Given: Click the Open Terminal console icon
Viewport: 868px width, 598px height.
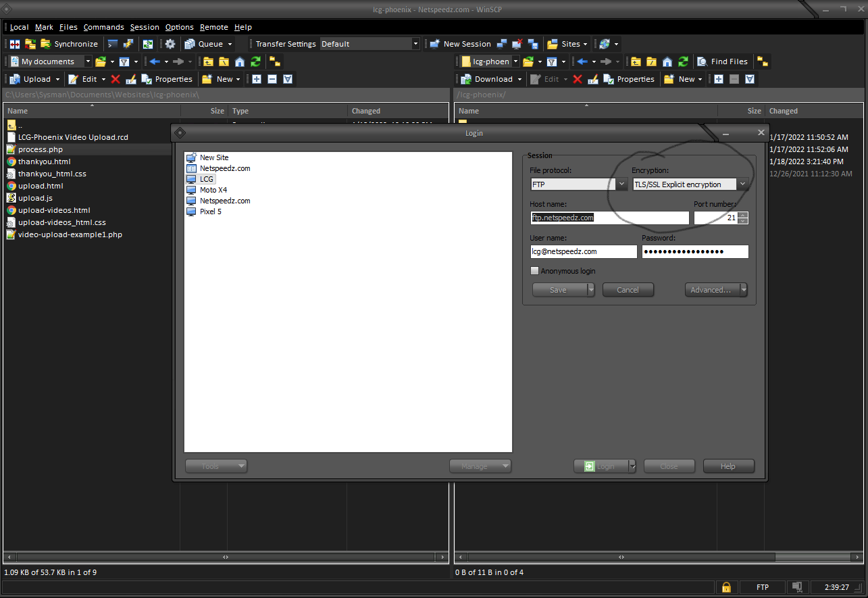Looking at the screenshot, I should (x=113, y=44).
